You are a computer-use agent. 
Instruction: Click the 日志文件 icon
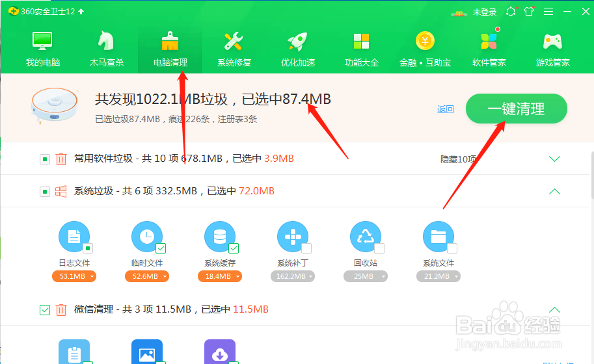pos(74,237)
